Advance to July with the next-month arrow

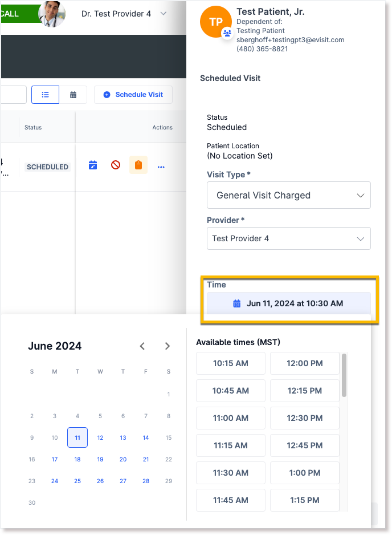tap(167, 346)
